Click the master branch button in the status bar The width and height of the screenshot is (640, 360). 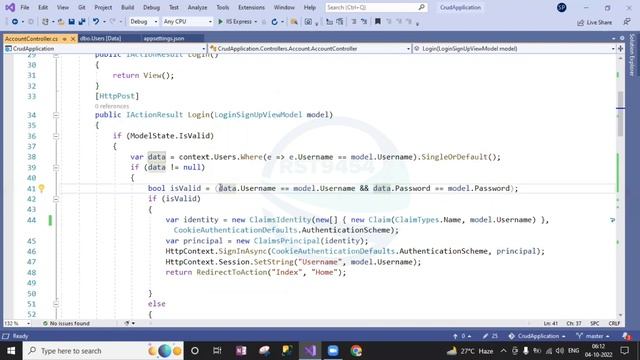(593, 336)
